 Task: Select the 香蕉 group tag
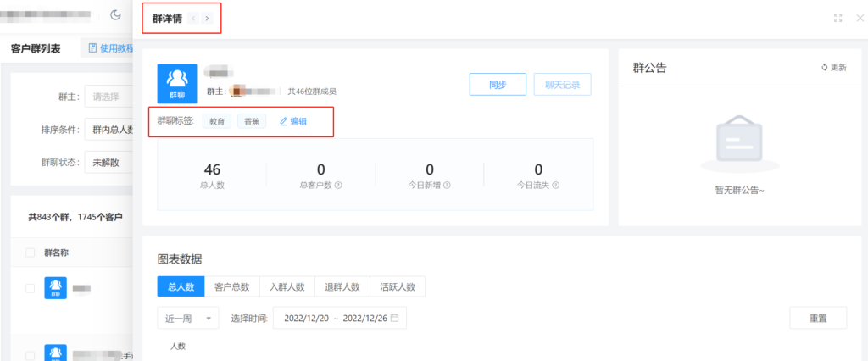click(252, 121)
